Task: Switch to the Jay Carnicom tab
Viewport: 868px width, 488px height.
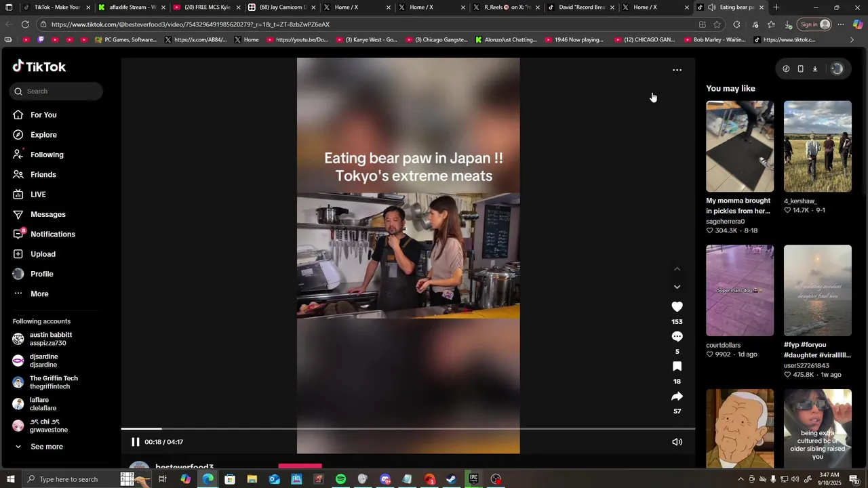Action: point(281,7)
